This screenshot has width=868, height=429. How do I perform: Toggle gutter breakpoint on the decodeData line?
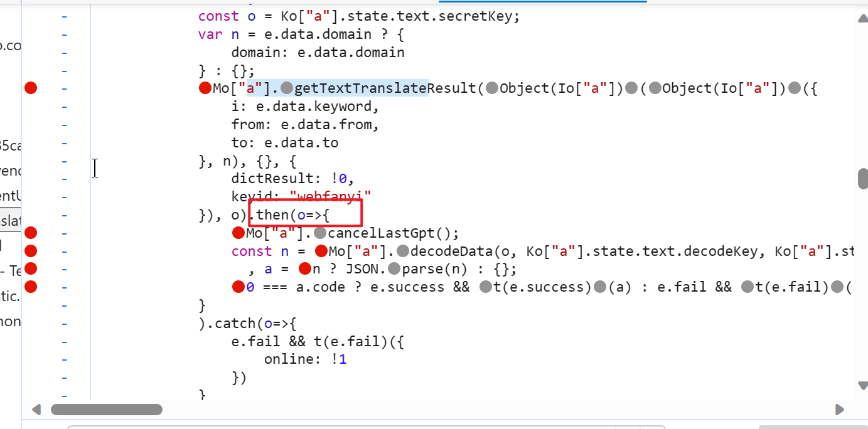pyautogui.click(x=31, y=252)
